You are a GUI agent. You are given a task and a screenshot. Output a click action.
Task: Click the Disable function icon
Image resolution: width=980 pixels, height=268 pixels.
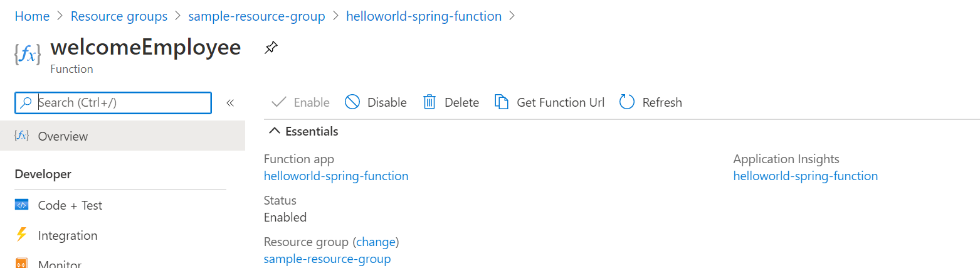click(352, 102)
